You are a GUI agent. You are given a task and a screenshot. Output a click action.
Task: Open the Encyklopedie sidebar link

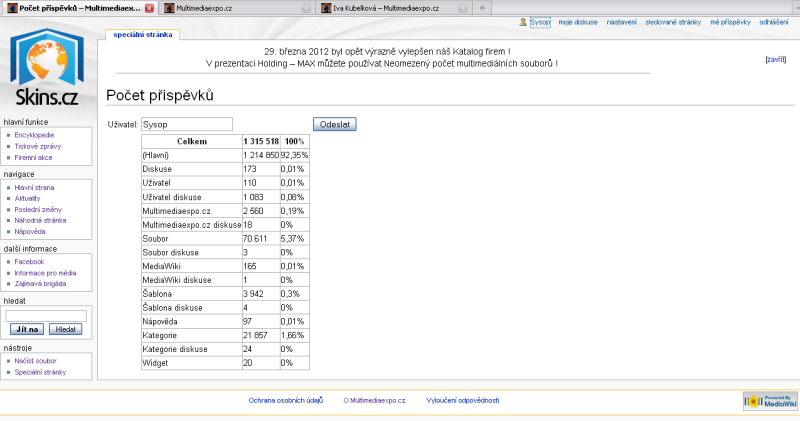(x=34, y=134)
